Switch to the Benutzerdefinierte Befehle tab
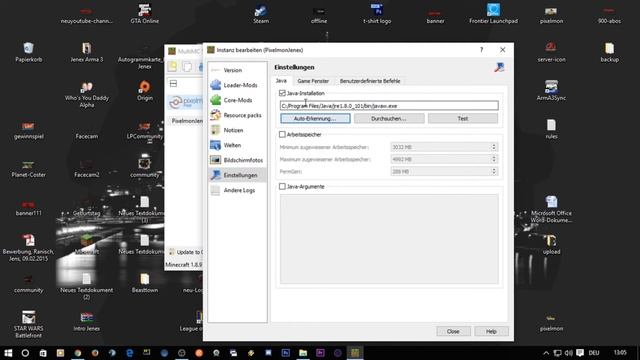Image resolution: width=640 pixels, height=360 pixels. tap(370, 81)
